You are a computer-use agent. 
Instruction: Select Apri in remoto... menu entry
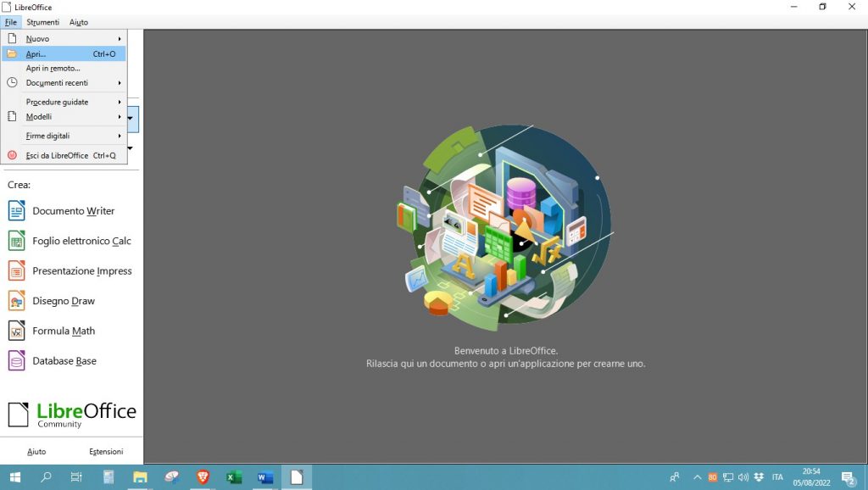click(53, 69)
